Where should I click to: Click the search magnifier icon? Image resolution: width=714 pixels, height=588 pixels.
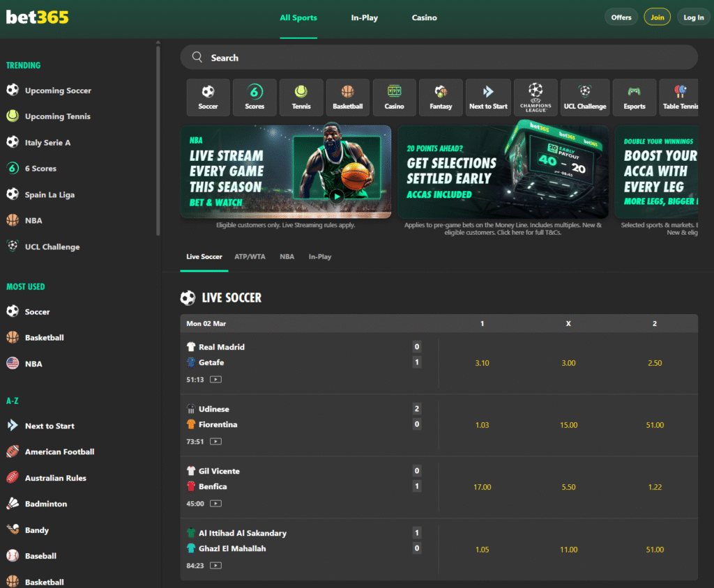pos(198,57)
